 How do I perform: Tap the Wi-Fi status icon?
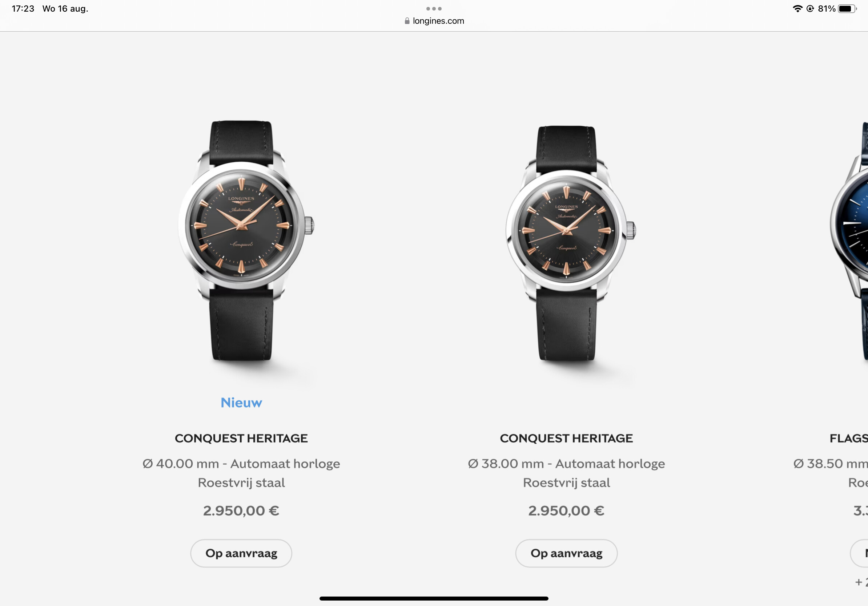(x=798, y=9)
